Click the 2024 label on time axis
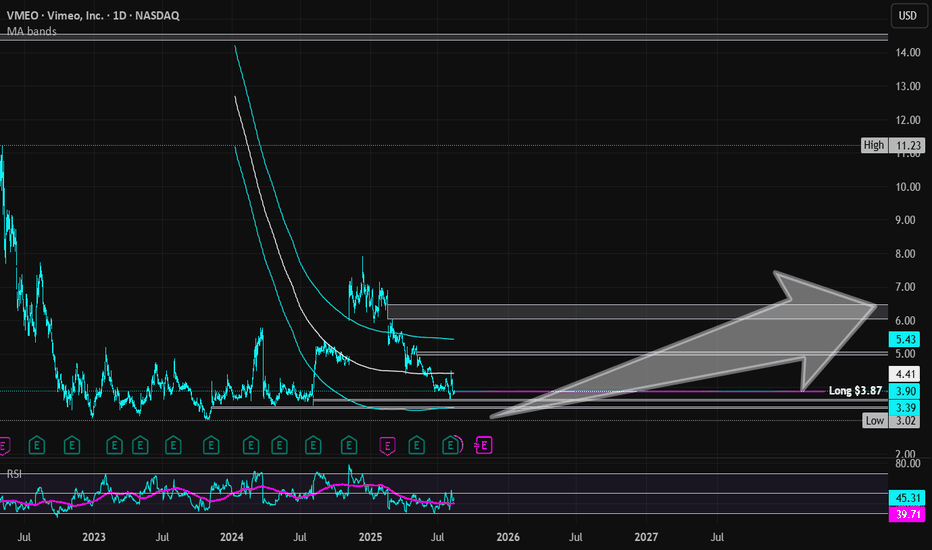The image size is (932, 550). [232, 537]
